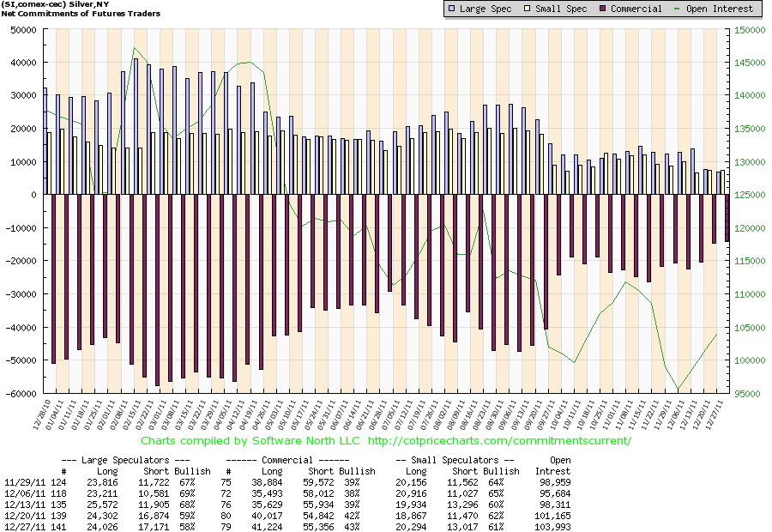Click open interest value 95,684

[555, 493]
